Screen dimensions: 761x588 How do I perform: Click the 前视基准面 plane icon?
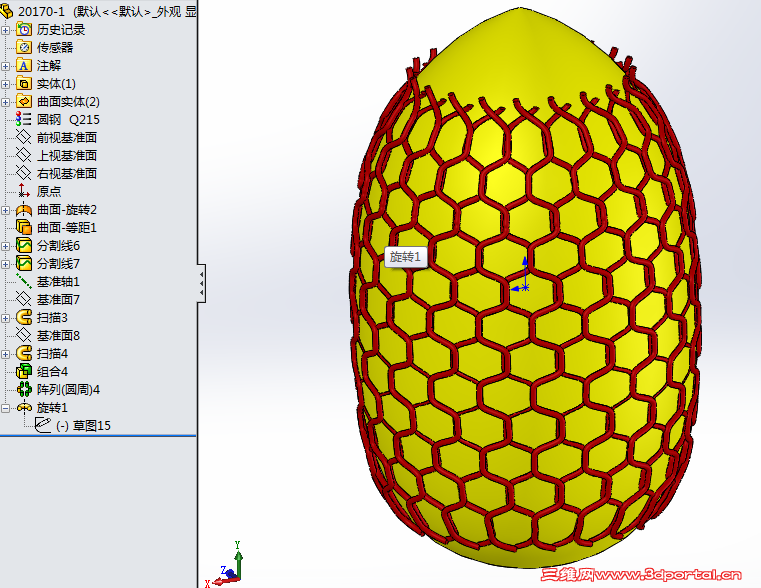pos(24,137)
